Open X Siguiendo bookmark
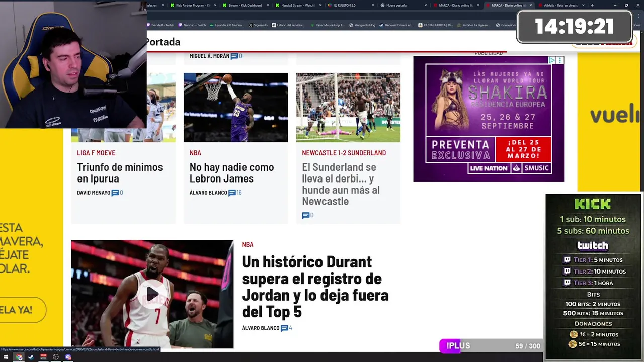 pos(258,25)
